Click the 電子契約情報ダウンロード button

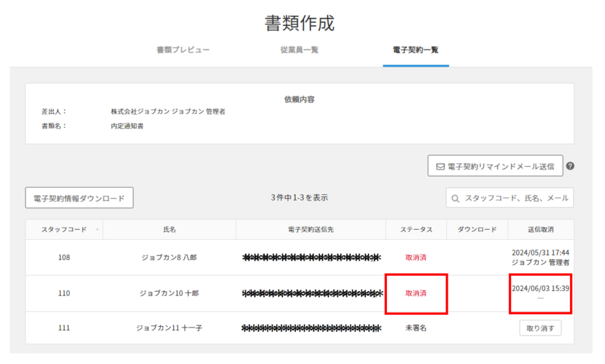[79, 198]
